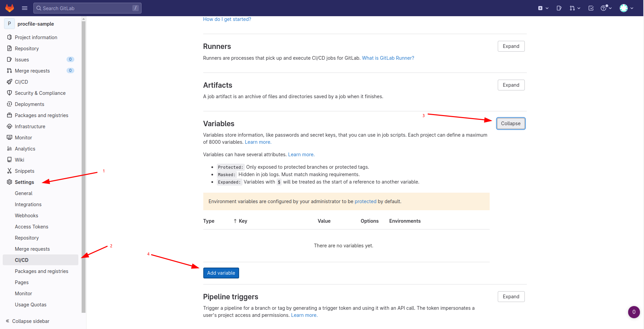This screenshot has width=644, height=329.
Task: Open the help dropdown in top bar
Action: [604, 8]
